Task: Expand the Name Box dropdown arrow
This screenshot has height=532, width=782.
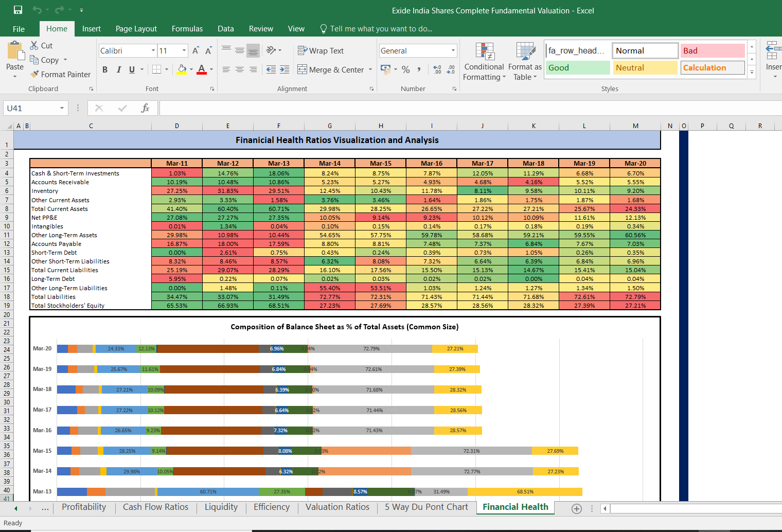Action: [62, 108]
